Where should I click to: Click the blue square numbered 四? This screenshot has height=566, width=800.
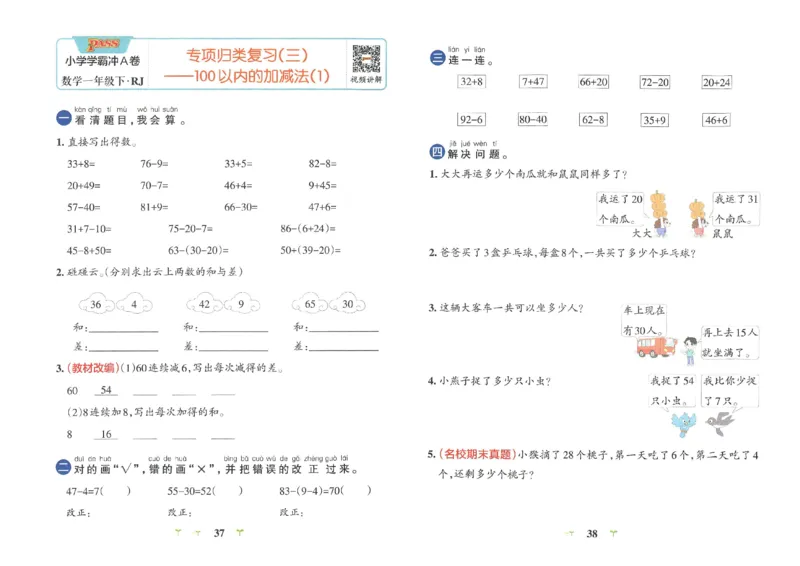[x=437, y=152]
